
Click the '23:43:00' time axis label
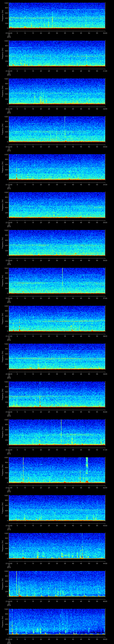tap(9, 564)
